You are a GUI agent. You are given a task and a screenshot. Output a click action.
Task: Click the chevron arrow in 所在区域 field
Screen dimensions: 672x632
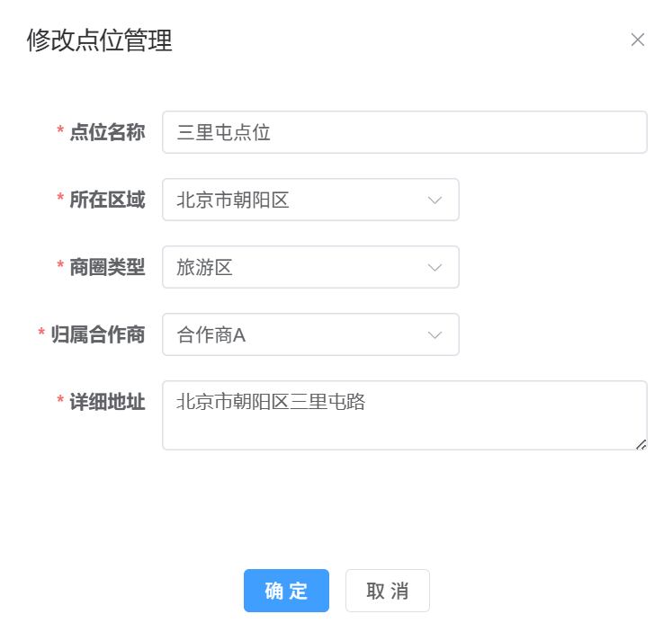click(x=435, y=200)
